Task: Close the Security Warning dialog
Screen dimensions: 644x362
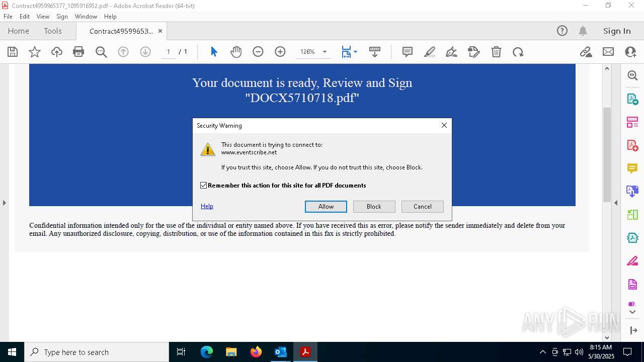Action: click(444, 125)
